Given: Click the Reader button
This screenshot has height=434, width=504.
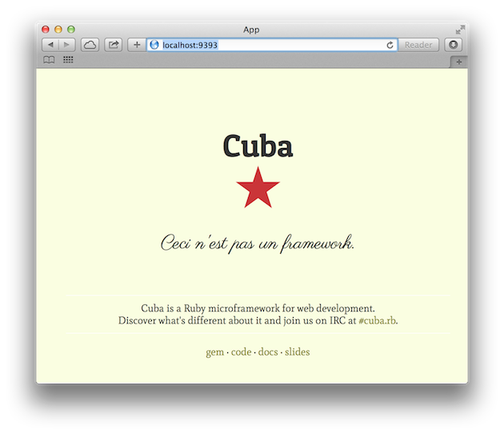Looking at the screenshot, I should click(418, 45).
